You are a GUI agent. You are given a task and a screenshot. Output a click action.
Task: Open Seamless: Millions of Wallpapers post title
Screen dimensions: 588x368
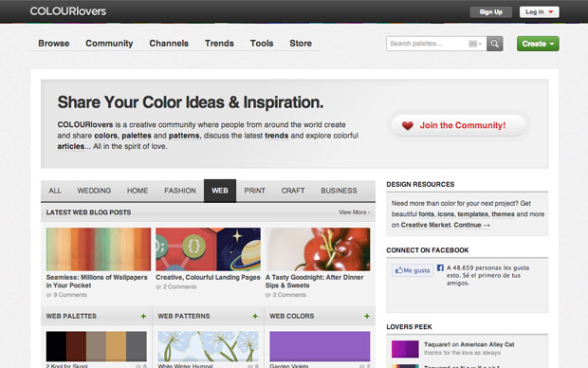pyautogui.click(x=97, y=282)
